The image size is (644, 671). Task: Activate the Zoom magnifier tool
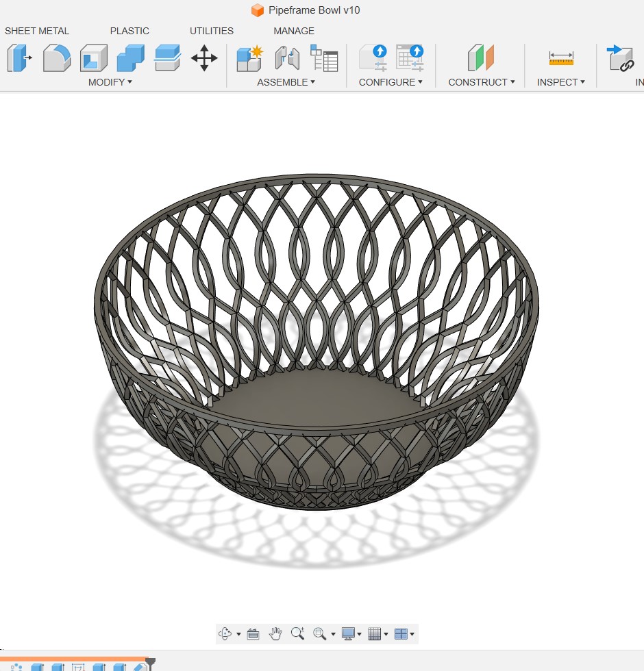(x=297, y=633)
